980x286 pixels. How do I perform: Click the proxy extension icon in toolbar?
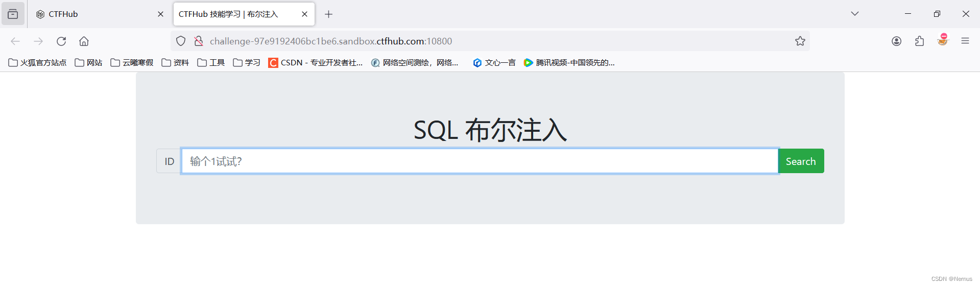[x=943, y=40]
